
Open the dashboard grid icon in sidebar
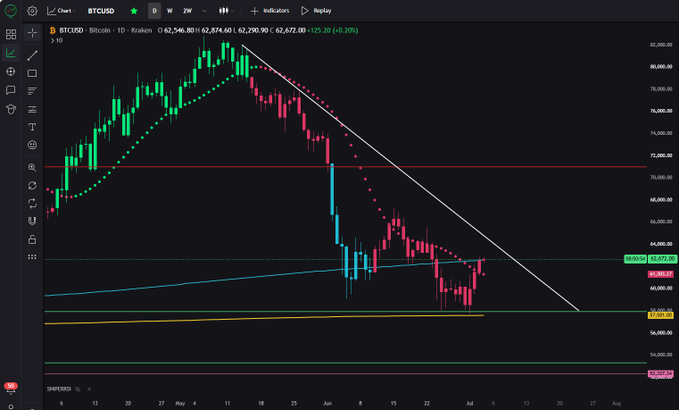tap(11, 34)
